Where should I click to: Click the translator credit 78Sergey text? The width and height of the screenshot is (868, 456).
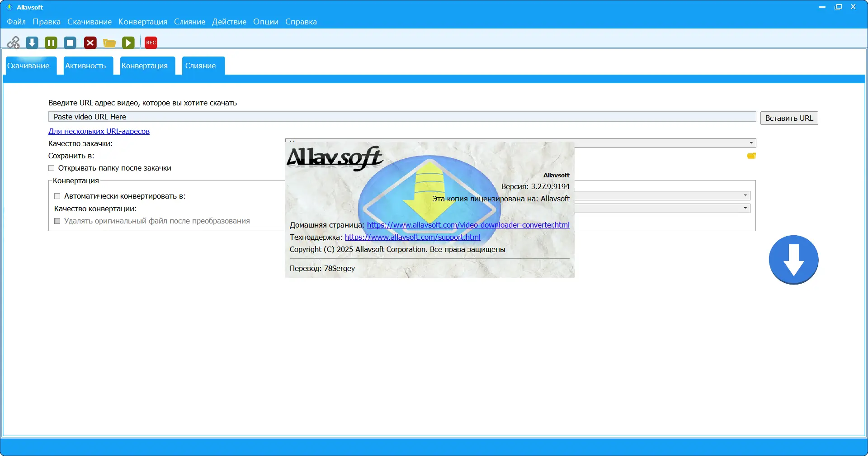click(340, 268)
